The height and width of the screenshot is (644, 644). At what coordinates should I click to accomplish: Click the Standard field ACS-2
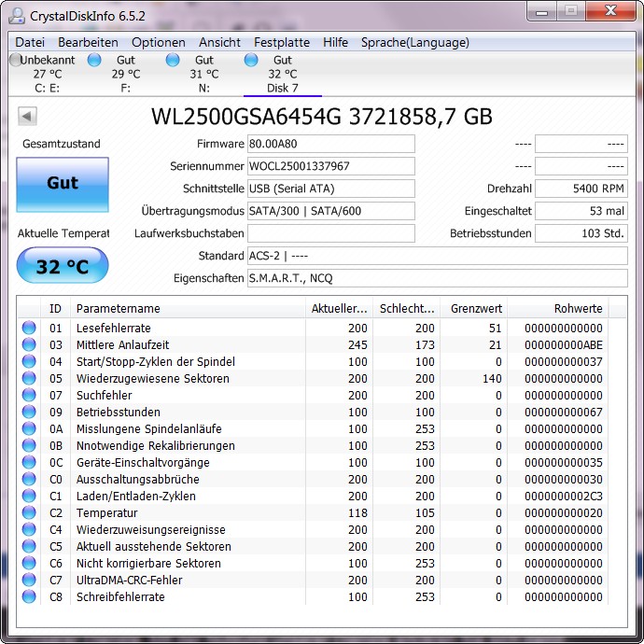[x=438, y=256]
